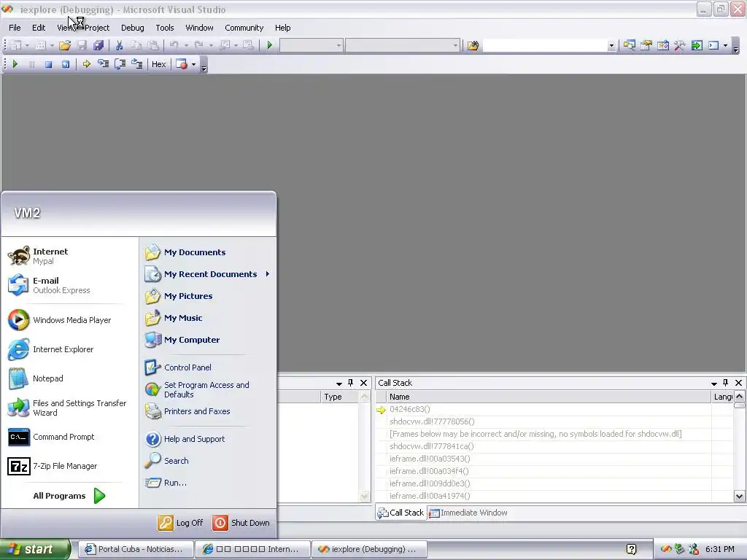Open the Help menu
The width and height of the screenshot is (747, 560).
[282, 28]
